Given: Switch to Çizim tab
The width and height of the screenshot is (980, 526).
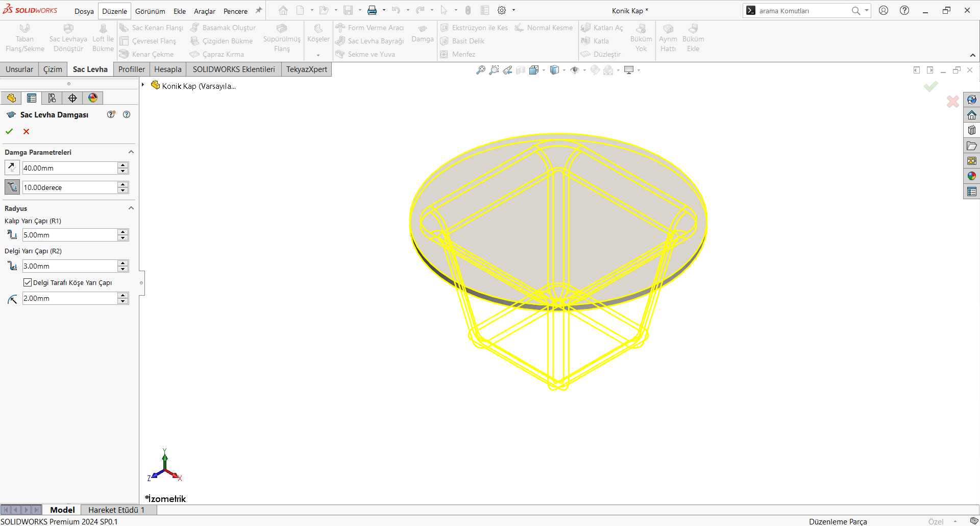Looking at the screenshot, I should click(53, 69).
